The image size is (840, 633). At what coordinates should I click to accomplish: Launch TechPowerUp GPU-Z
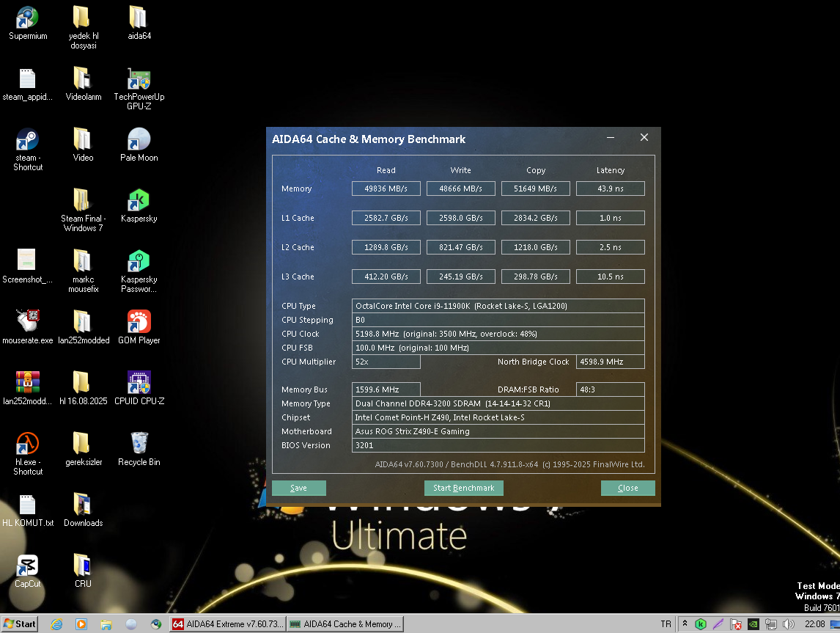[139, 89]
